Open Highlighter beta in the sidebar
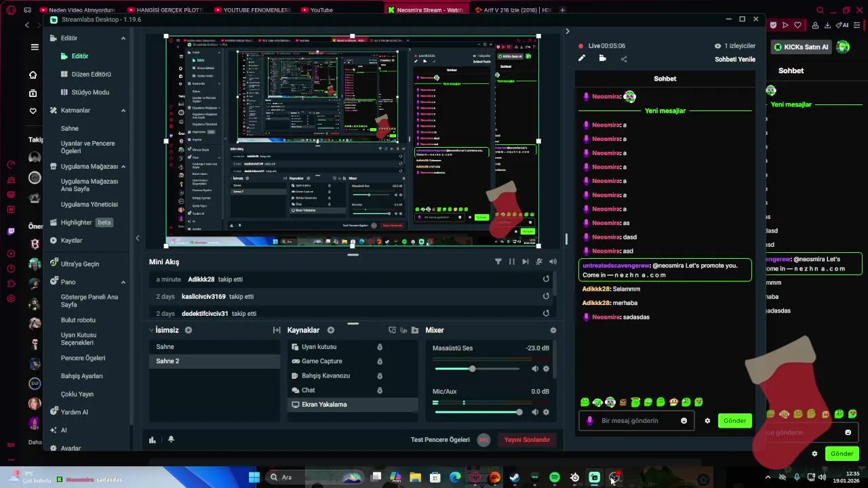 pos(81,222)
